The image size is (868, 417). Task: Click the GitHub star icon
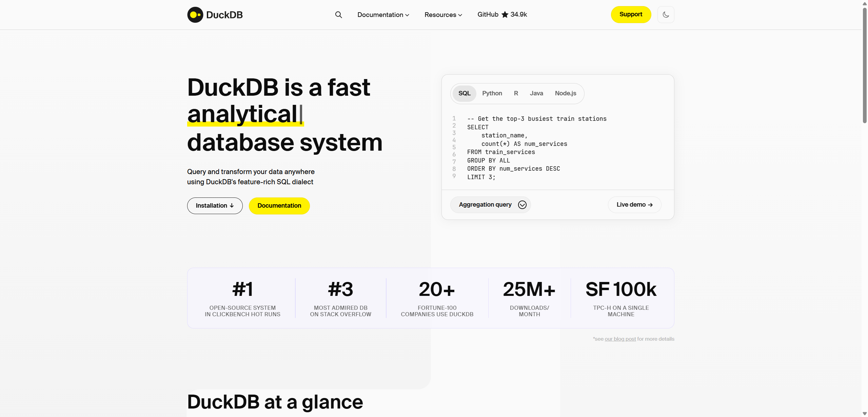pyautogui.click(x=505, y=15)
